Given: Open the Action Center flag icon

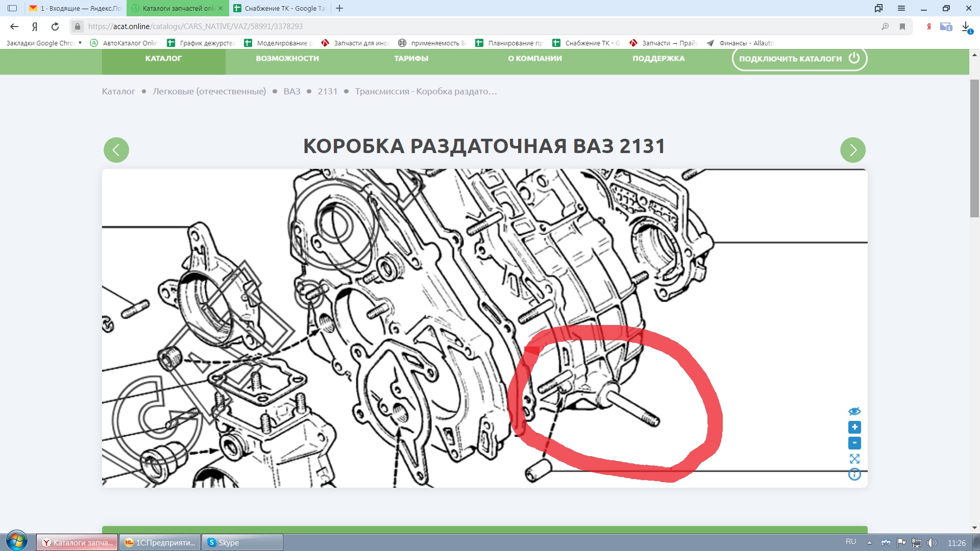Looking at the screenshot, I should tap(901, 543).
